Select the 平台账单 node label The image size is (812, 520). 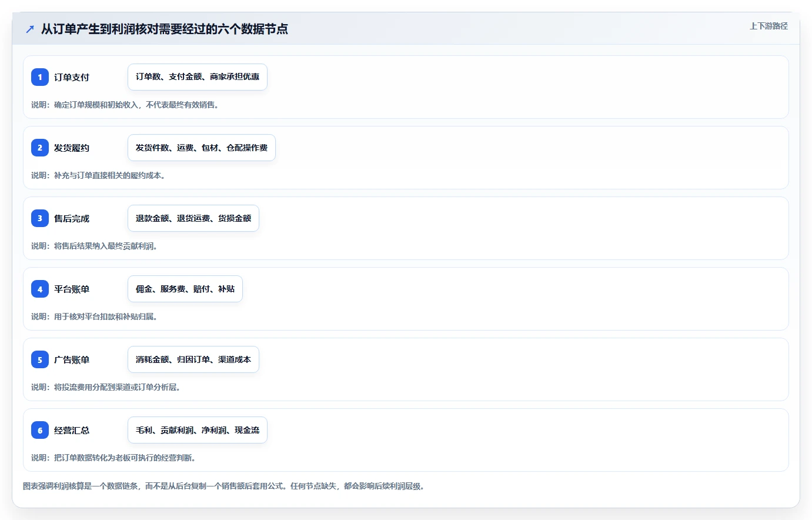(72, 289)
